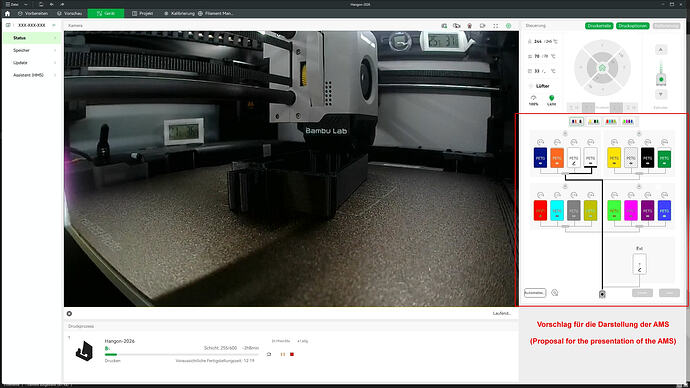The width and height of the screenshot is (690, 388).
Task: Refresh the dark blue PETG slot
Action: [x=540, y=142]
